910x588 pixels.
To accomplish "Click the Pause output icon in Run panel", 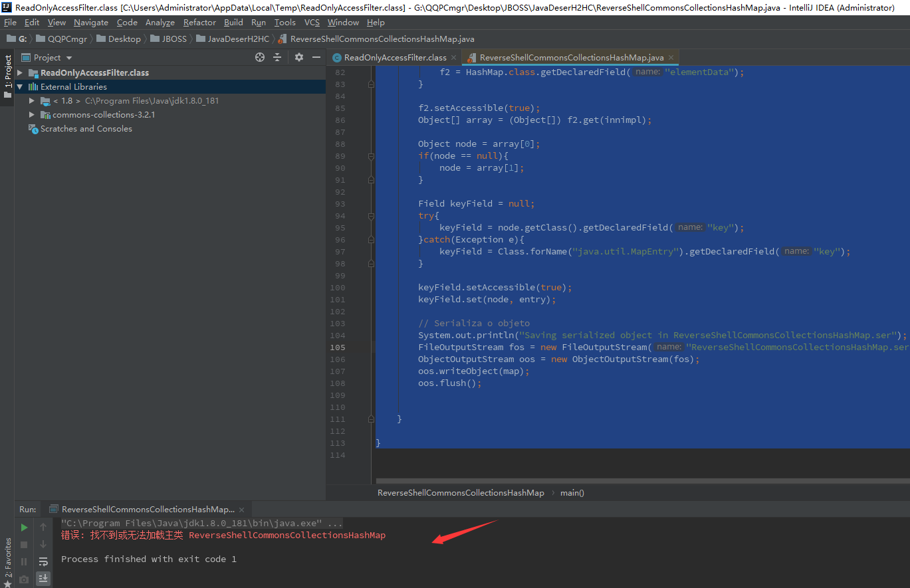I will [24, 562].
